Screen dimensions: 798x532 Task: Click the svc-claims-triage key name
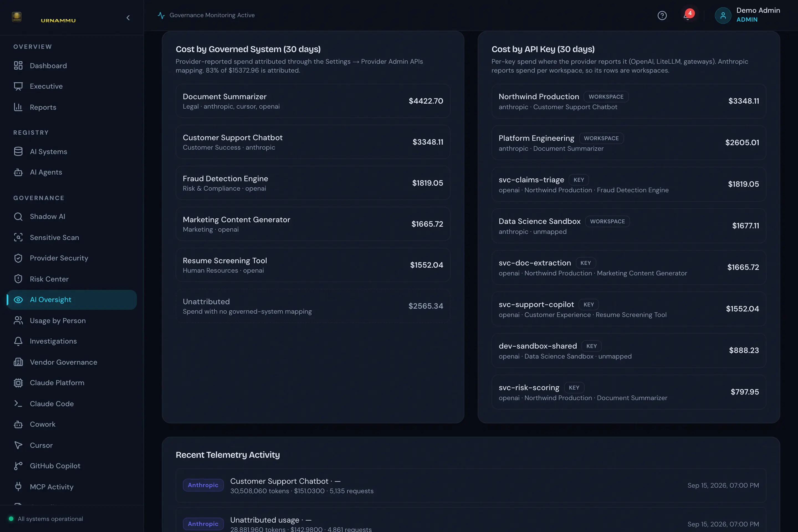[531, 180]
